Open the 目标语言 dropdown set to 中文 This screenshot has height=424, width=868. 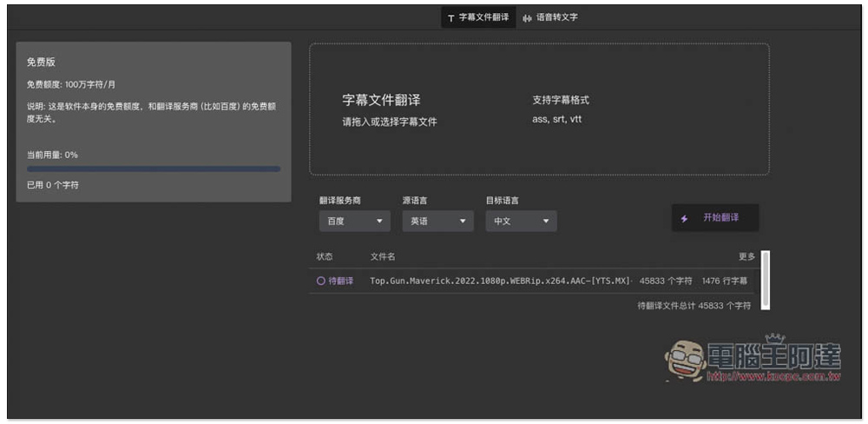(x=521, y=222)
